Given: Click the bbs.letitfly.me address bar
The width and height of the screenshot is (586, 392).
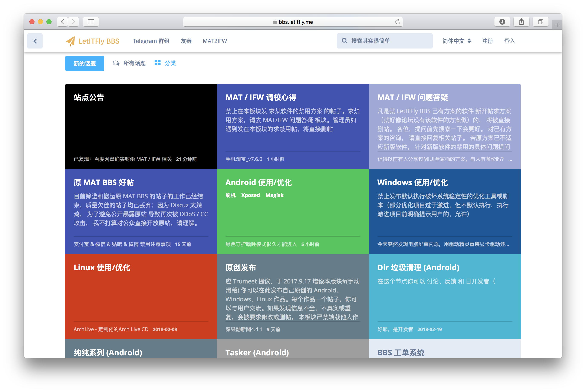Looking at the screenshot, I should [293, 22].
